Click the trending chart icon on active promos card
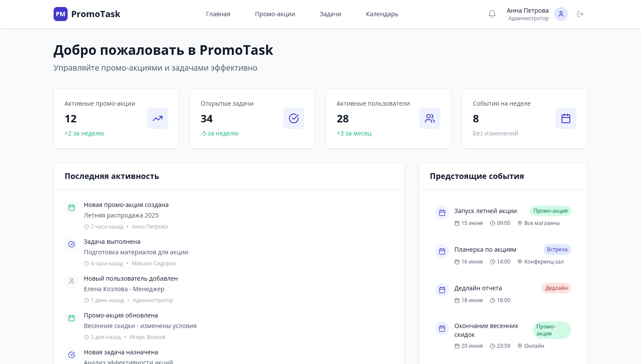 pyautogui.click(x=158, y=118)
